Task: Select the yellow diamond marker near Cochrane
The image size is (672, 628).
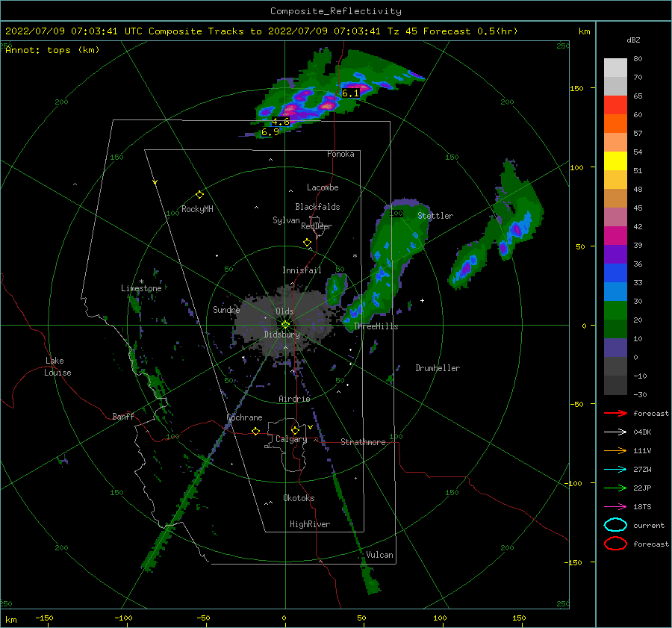Action: [256, 432]
